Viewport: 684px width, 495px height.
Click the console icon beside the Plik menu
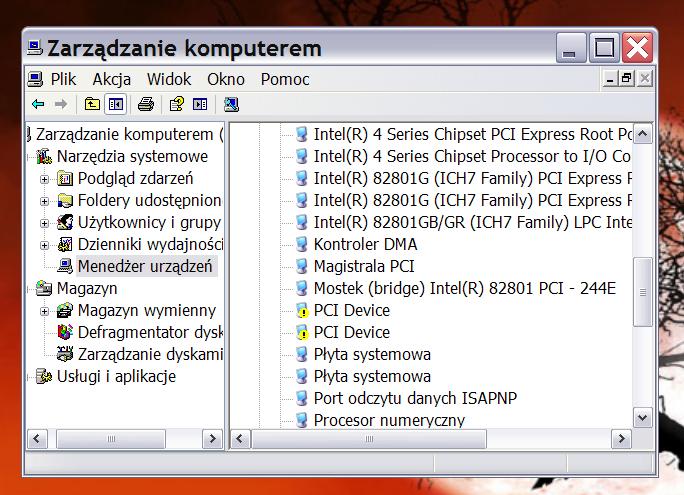point(35,79)
